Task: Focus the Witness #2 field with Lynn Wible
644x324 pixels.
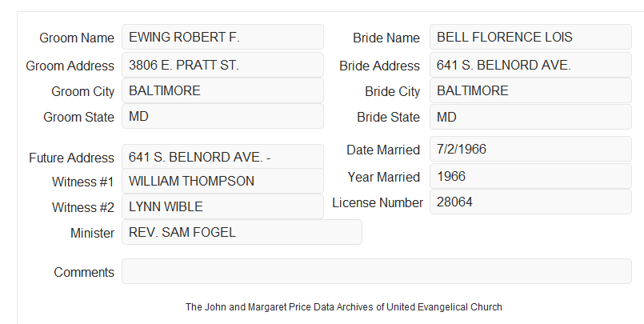Action: [222, 206]
